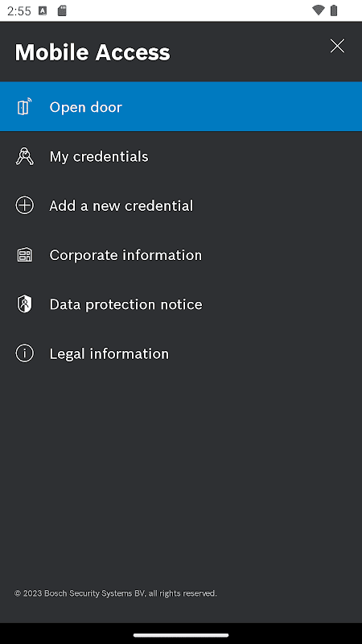Tap the keyboard notification icon in status bar
Image resolution: width=362 pixels, height=644 pixels.
coord(43,10)
